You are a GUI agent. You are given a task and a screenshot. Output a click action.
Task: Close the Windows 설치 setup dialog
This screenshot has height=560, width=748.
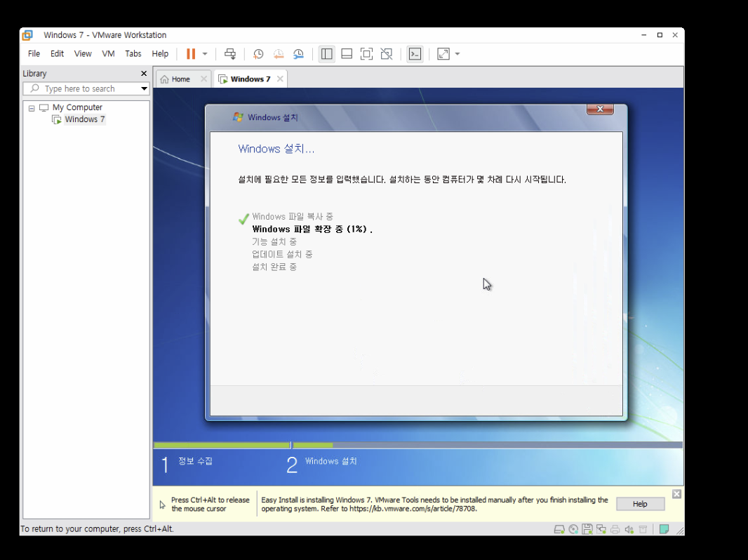pos(600,109)
